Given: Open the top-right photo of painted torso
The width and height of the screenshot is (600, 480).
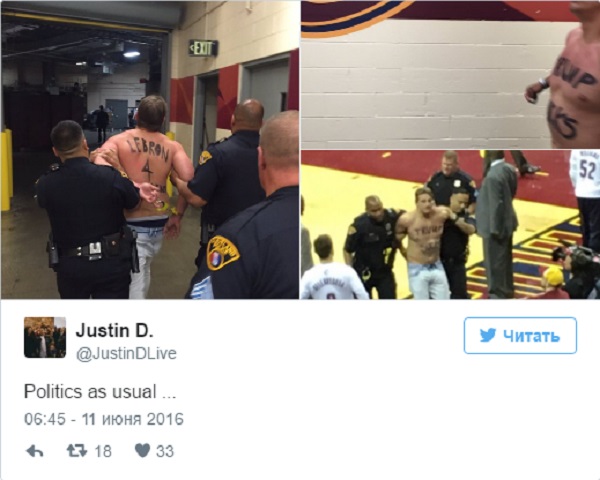Looking at the screenshot, I should pyautogui.click(x=450, y=75).
